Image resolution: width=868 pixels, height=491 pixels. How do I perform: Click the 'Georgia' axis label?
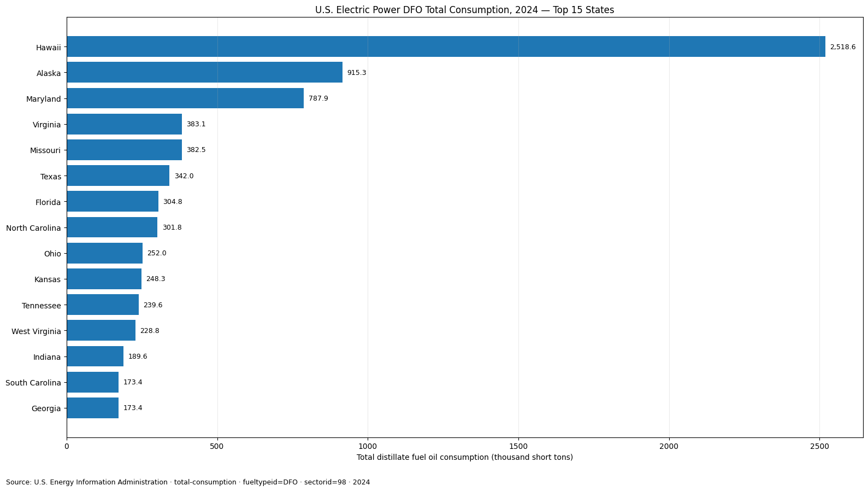pos(46,408)
